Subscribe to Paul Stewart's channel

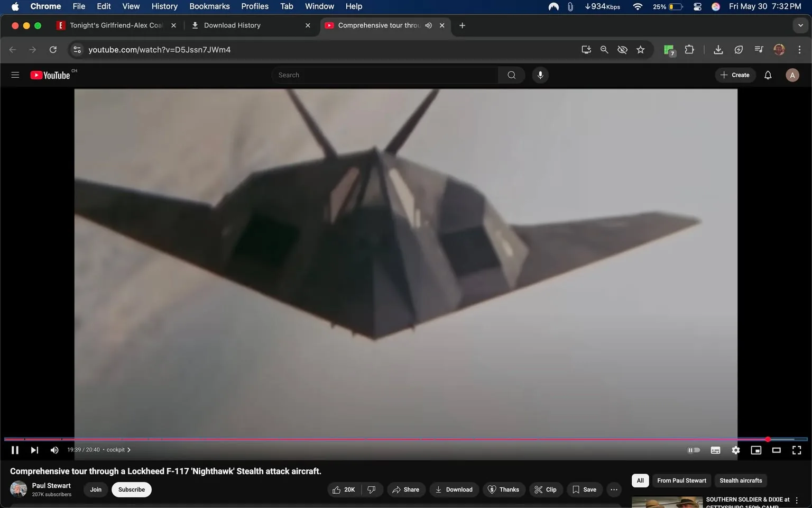(131, 489)
